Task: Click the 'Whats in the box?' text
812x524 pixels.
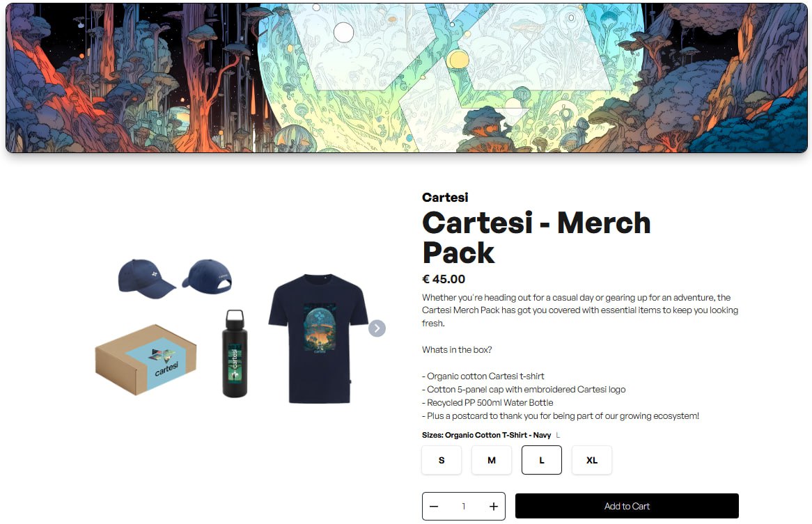Action: coord(457,349)
